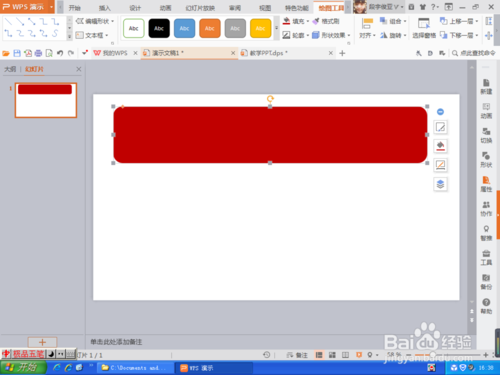Print the presentation using printer icon
The width and height of the screenshot is (500, 375).
(x=38, y=53)
